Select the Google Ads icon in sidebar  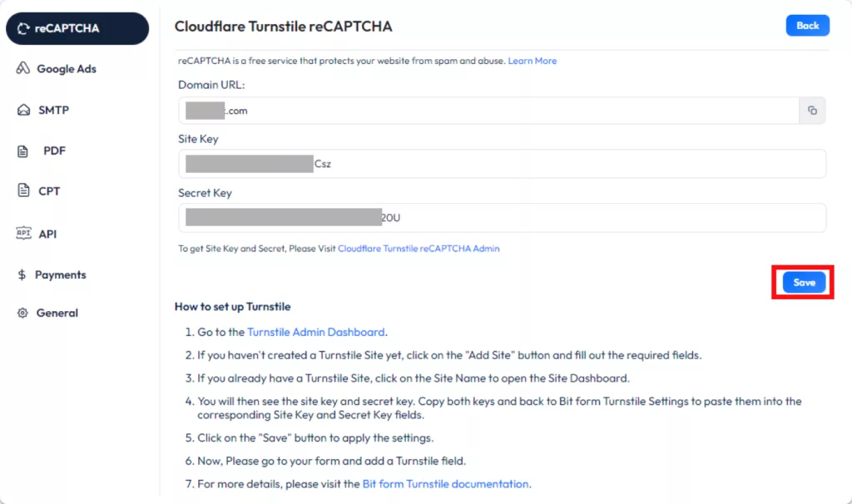22,68
